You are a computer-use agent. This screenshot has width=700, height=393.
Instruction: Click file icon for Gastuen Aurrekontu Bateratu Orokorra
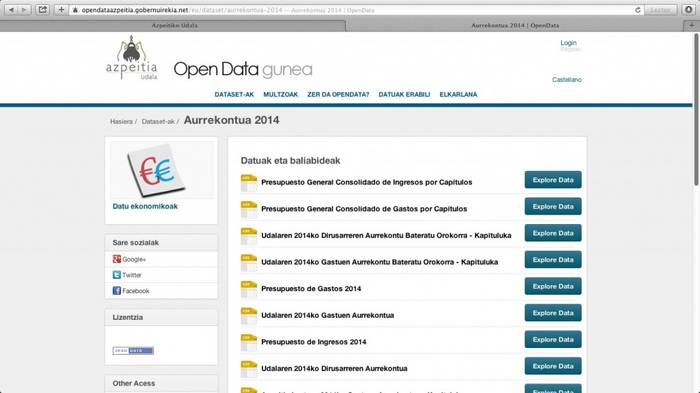[x=249, y=263]
